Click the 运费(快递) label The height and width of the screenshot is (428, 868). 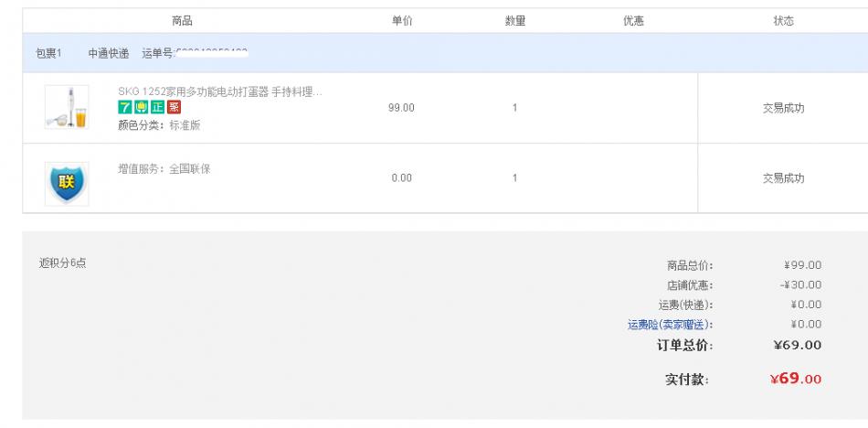(x=686, y=305)
